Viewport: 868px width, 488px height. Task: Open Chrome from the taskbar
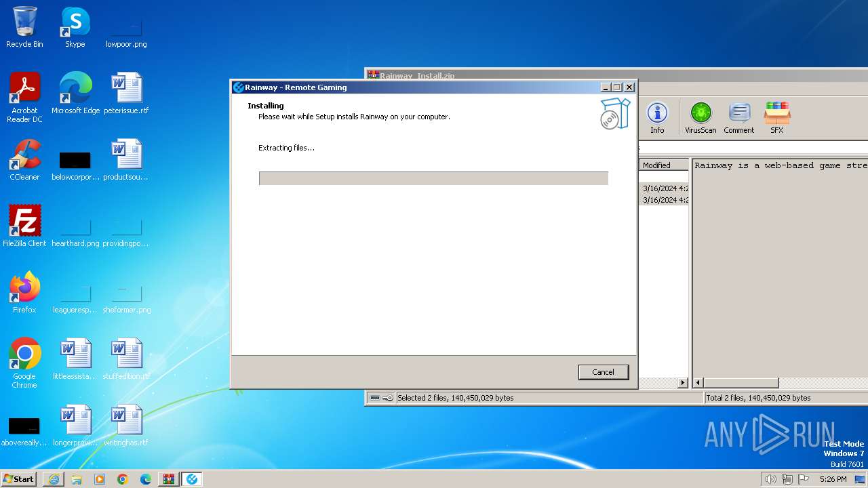pos(123,479)
